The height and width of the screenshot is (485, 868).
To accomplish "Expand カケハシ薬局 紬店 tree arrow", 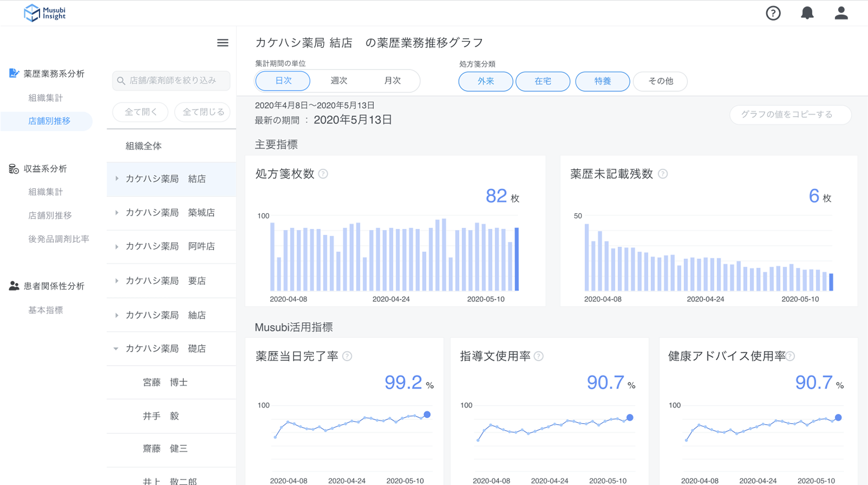I will pyautogui.click(x=117, y=315).
